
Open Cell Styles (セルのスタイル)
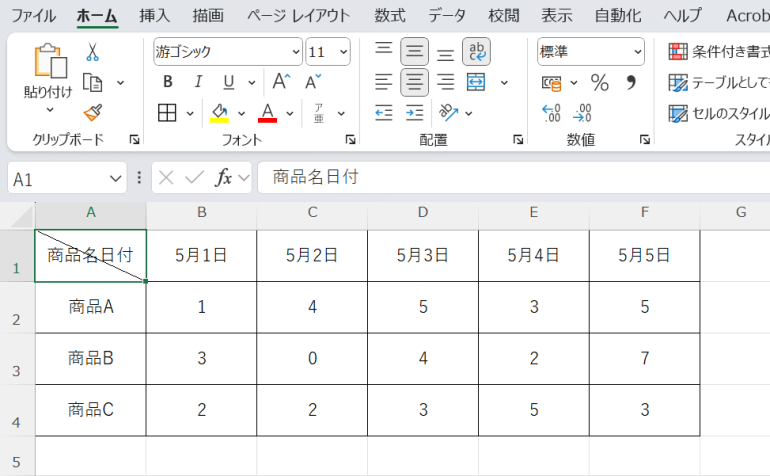coord(719,113)
